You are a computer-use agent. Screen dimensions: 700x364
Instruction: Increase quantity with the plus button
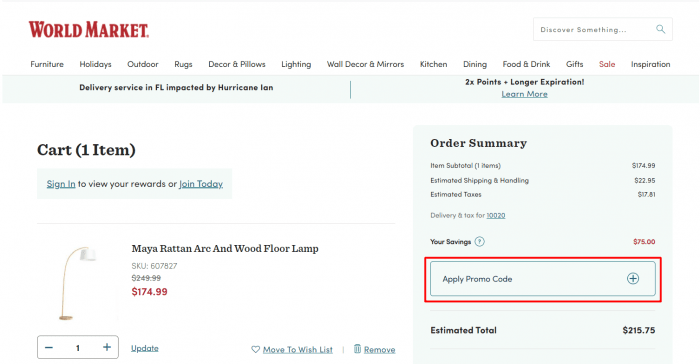coord(107,347)
